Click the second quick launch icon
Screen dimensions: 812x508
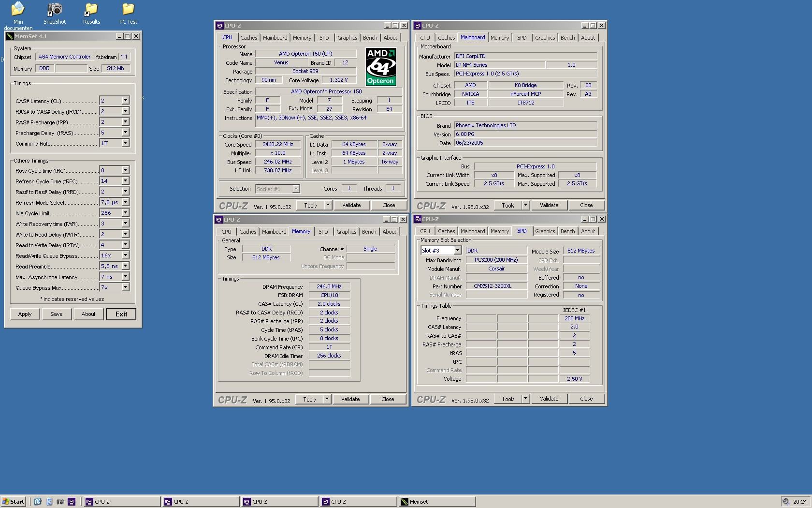tap(49, 502)
